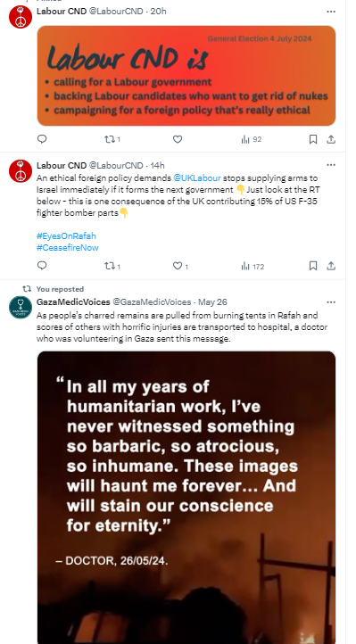356x644 pixels.
Task: Like the Labour CND election banner post
Action: (x=178, y=139)
